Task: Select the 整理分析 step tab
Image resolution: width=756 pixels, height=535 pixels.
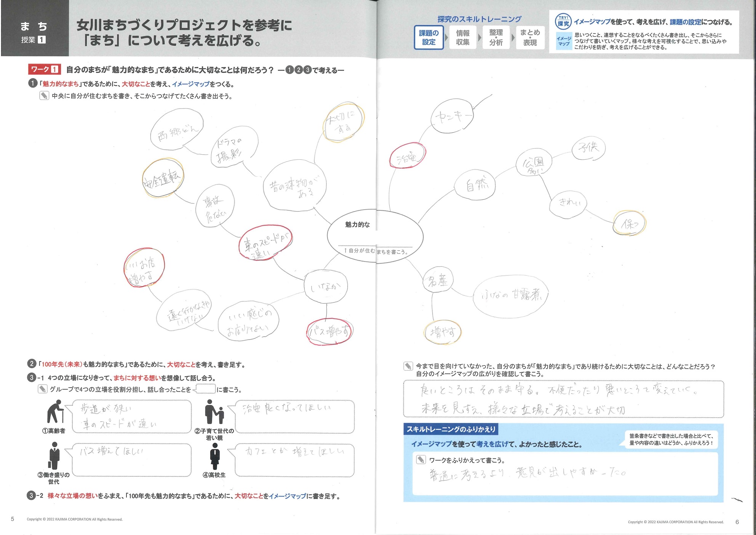Action: (x=496, y=37)
